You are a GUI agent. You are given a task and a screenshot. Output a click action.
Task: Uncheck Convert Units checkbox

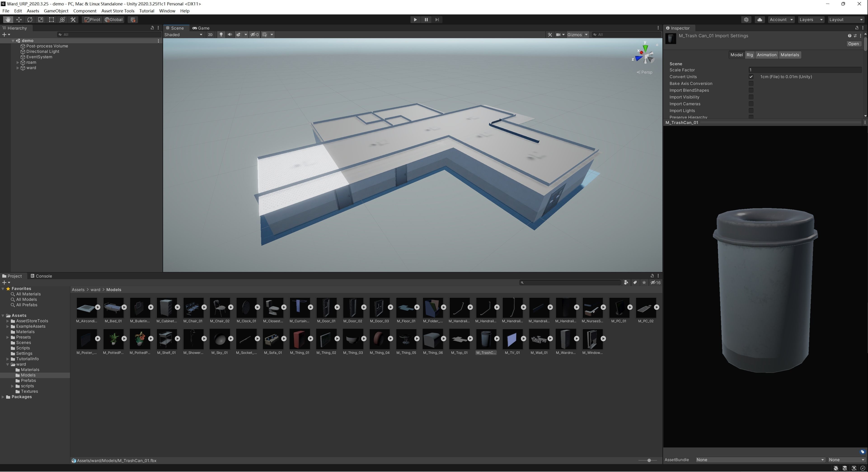tap(751, 77)
